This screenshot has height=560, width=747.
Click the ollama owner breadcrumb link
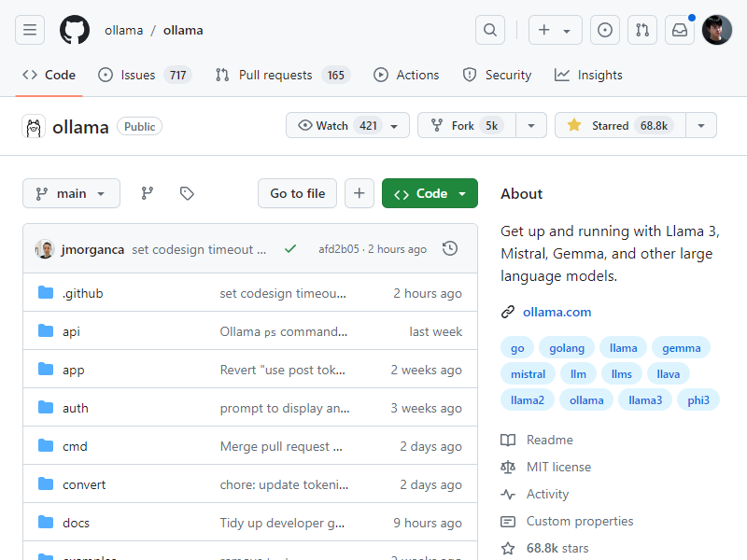click(x=124, y=30)
